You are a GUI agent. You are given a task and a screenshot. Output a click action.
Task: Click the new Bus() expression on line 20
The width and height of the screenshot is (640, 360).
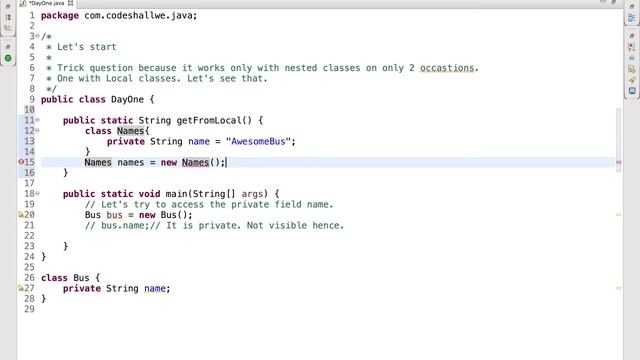coord(165,215)
